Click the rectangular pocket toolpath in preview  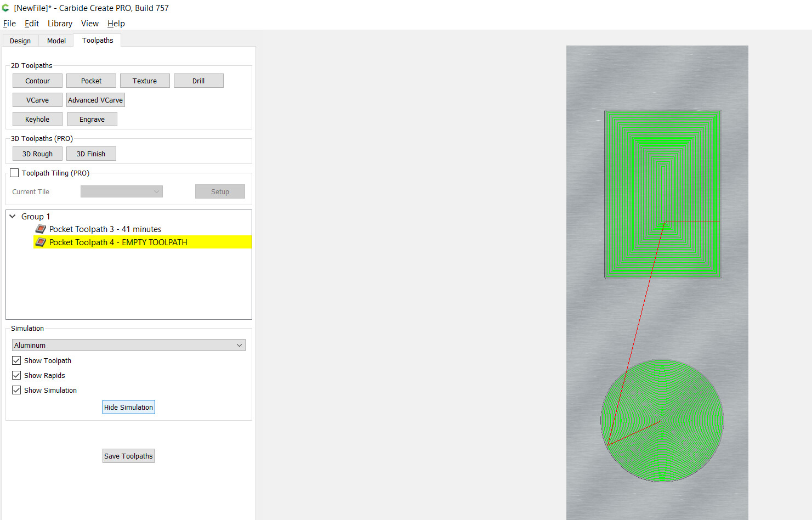pyautogui.click(x=662, y=194)
